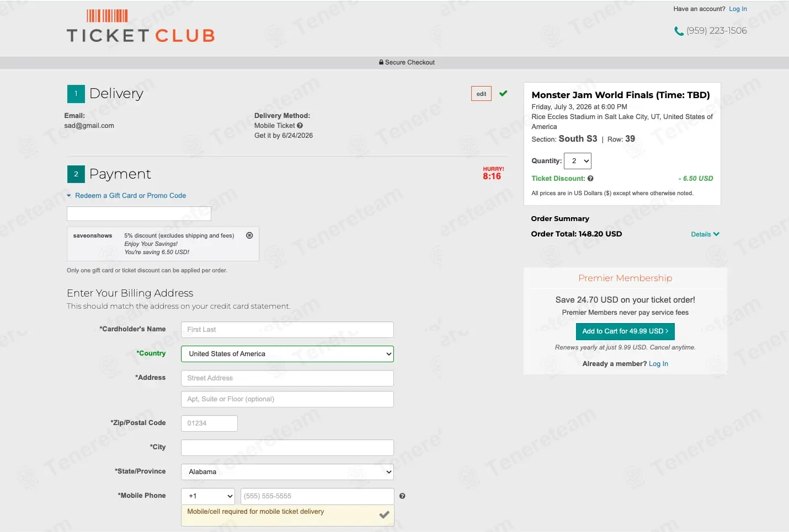This screenshot has height=532, width=789.
Task: Click Already a member Log In link
Action: tap(658, 364)
